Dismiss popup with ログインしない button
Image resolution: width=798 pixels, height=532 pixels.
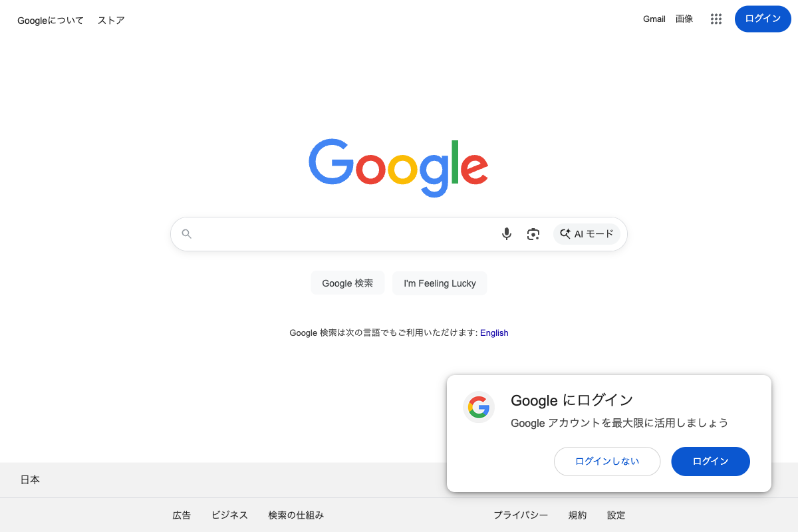(x=607, y=462)
